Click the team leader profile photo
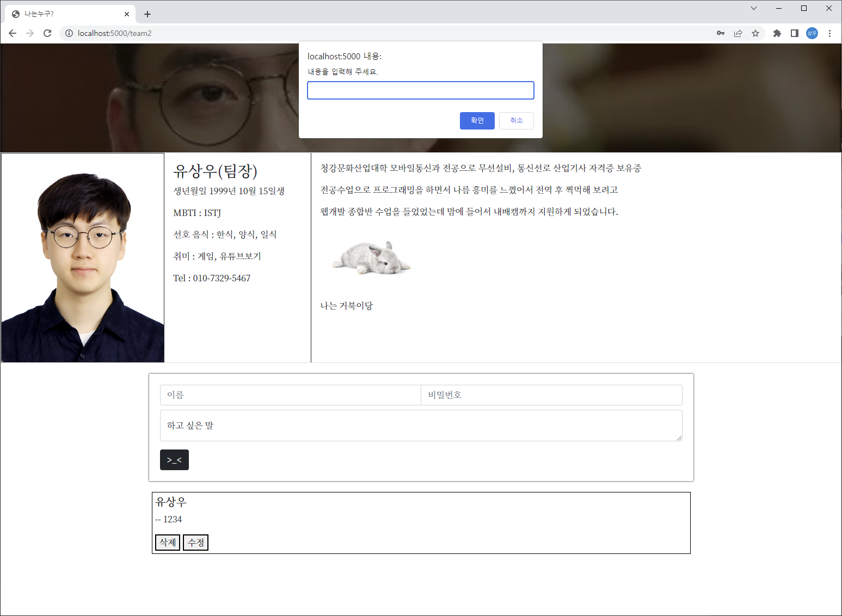The image size is (842, 616). [x=83, y=258]
